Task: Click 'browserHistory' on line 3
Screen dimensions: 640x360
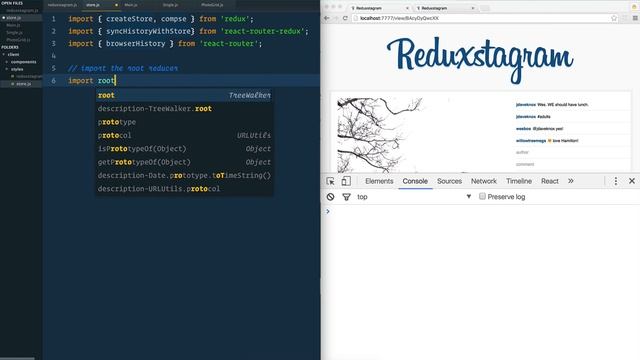Action: (136, 43)
